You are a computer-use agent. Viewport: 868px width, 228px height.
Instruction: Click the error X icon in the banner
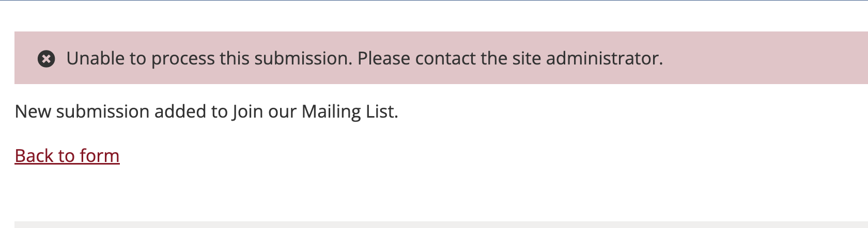tap(47, 59)
